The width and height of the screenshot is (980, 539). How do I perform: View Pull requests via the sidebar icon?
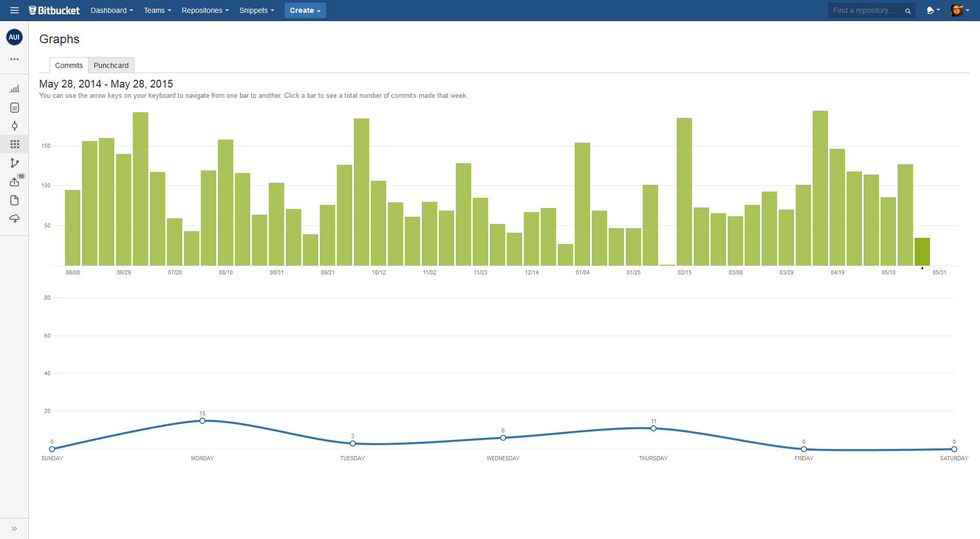(14, 181)
